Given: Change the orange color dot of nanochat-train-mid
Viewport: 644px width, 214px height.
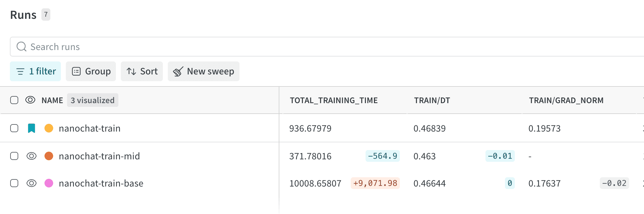Looking at the screenshot, I should click(49, 156).
